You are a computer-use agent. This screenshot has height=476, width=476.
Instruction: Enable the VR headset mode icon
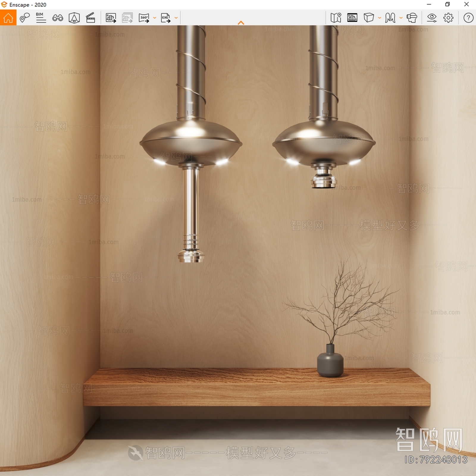click(412, 18)
